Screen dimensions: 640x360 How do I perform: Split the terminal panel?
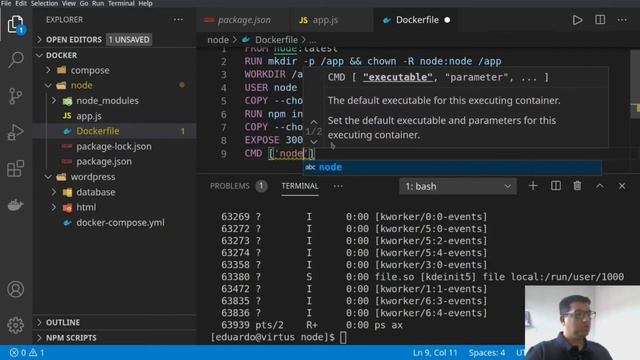[556, 186]
